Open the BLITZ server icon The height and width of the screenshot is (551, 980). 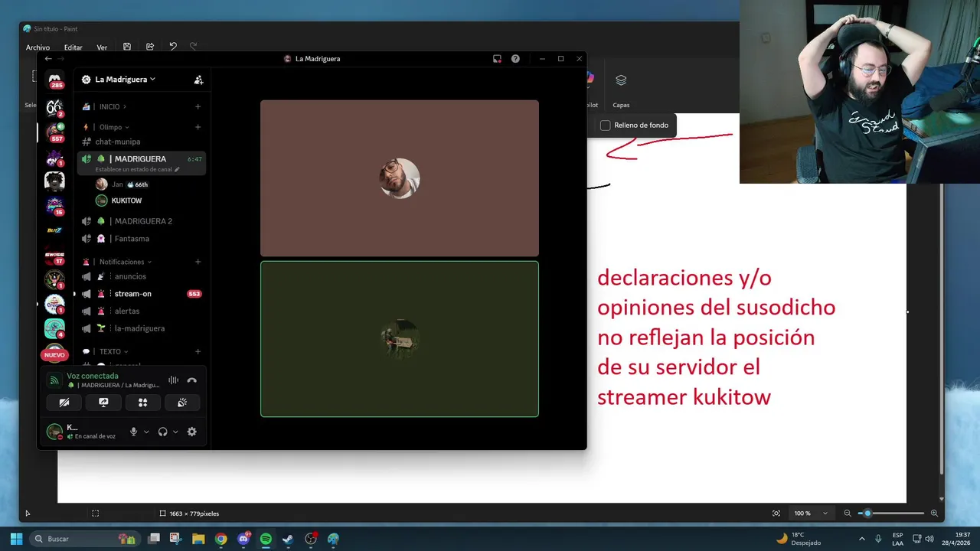coord(54,230)
